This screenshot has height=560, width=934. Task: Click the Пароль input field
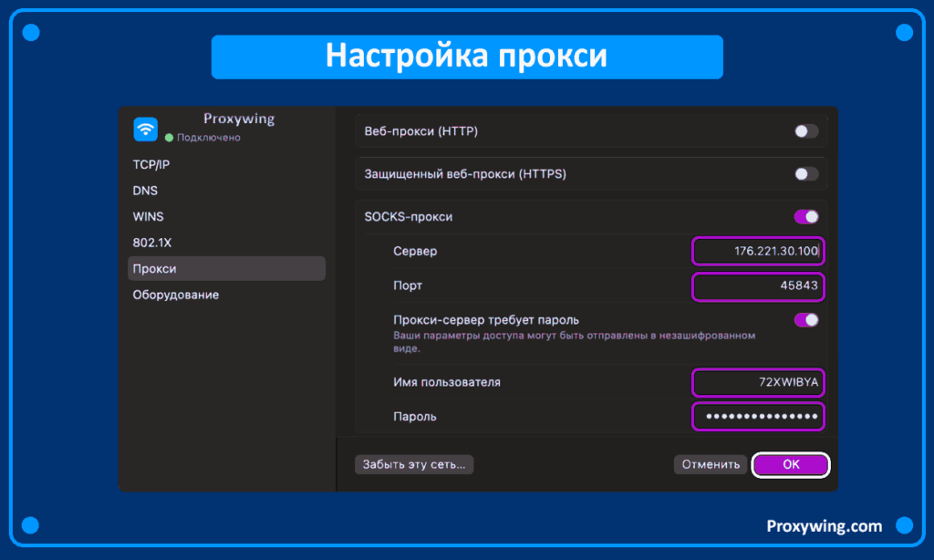(x=758, y=417)
